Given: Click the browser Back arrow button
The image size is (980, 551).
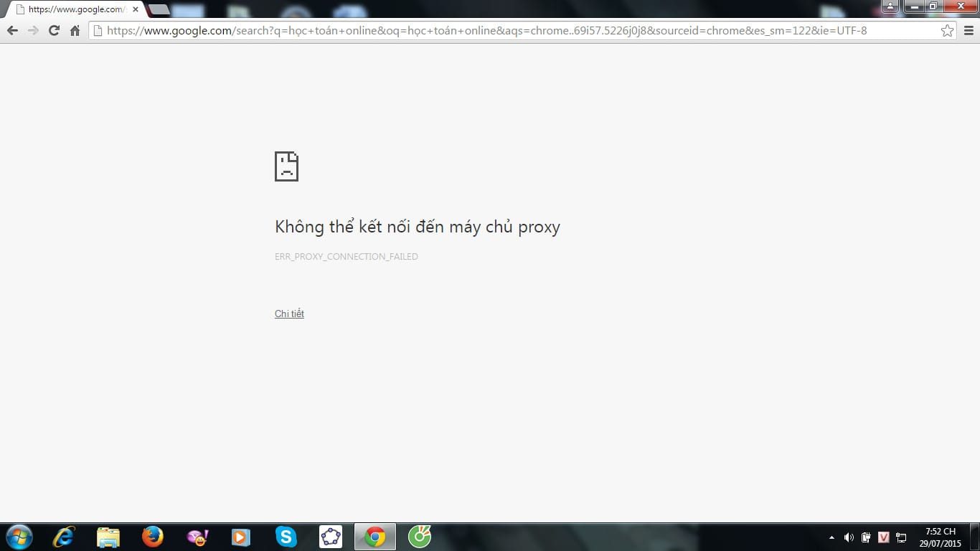Looking at the screenshot, I should [x=12, y=31].
